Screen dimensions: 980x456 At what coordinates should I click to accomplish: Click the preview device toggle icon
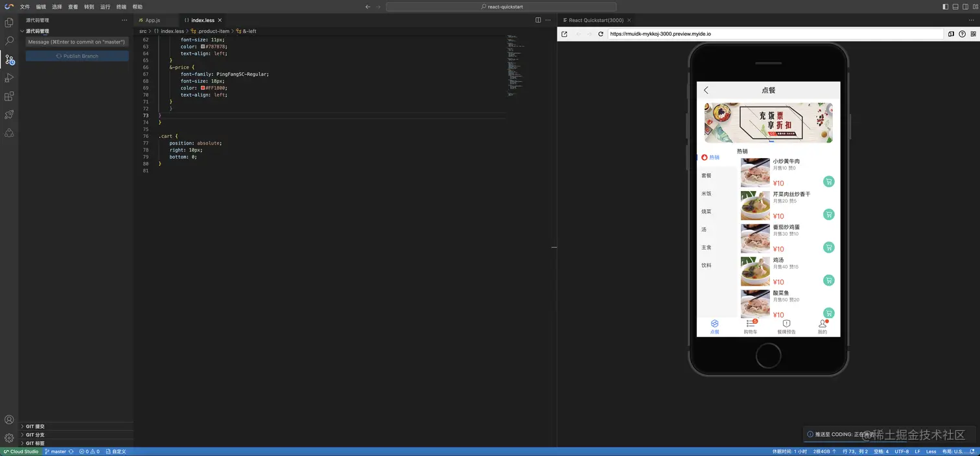[951, 34]
